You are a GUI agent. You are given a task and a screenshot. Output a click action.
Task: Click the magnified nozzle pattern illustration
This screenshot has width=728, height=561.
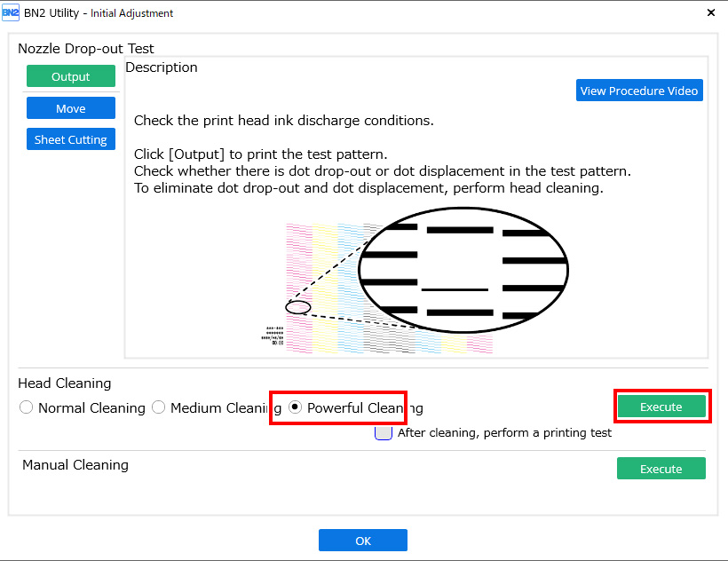pyautogui.click(x=463, y=269)
